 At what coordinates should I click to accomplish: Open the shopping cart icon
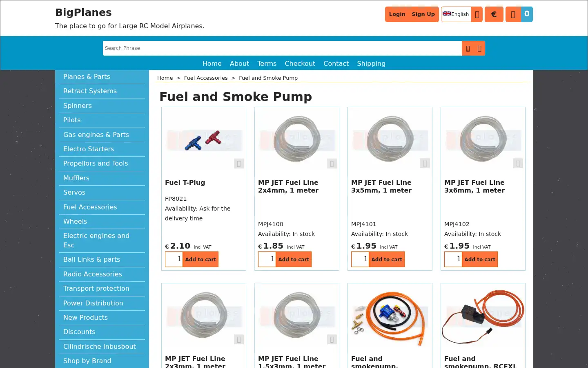513,14
